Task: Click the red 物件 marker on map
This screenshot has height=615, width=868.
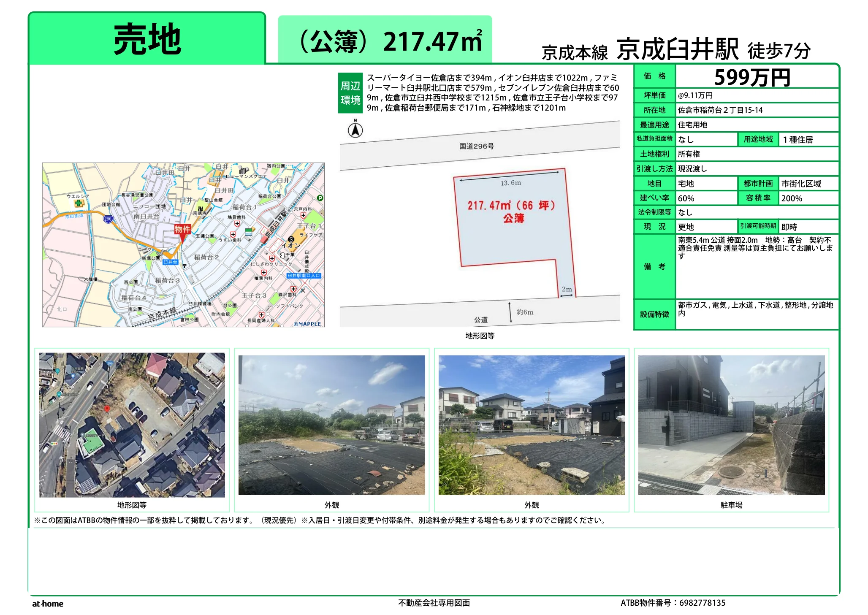Action: click(182, 230)
